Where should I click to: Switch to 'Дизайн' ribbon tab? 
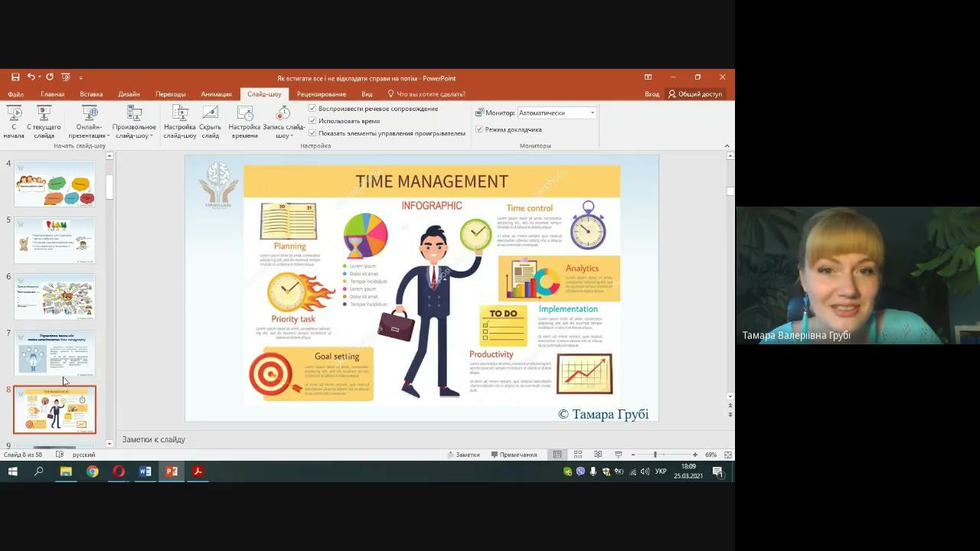pyautogui.click(x=129, y=94)
